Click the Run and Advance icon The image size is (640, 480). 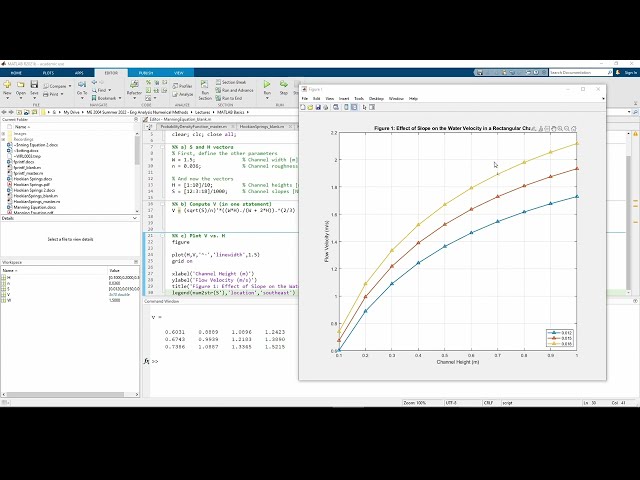pyautogui.click(x=218, y=90)
